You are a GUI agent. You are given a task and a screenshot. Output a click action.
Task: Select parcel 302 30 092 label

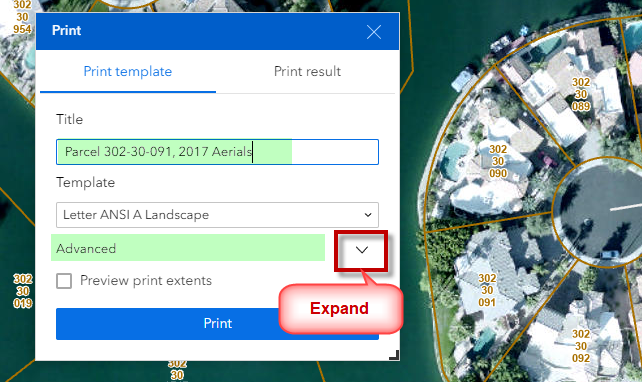(x=581, y=346)
